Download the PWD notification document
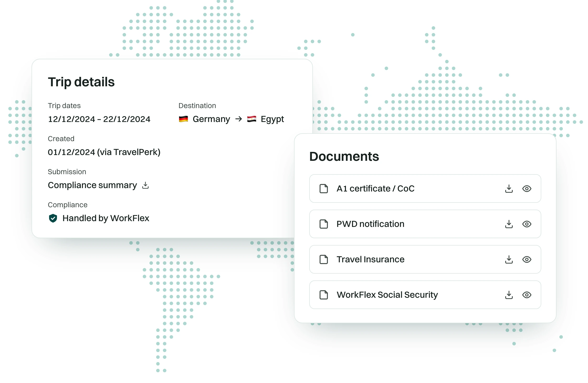Screen dimensions: 588x383 tap(509, 224)
